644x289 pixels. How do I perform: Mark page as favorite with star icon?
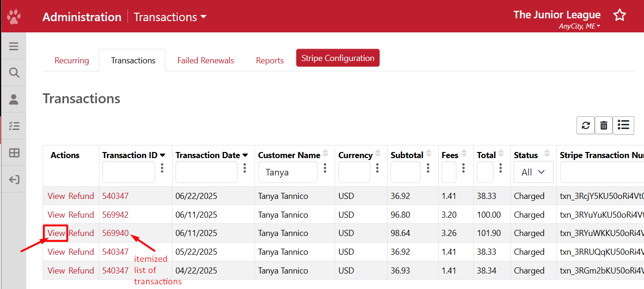pos(620,15)
